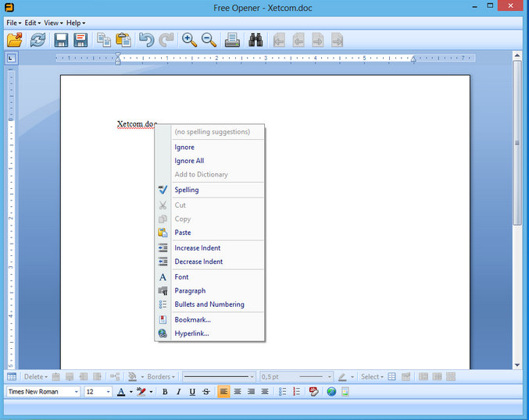Viewport: 529px width, 420px height.
Task: Click the Insert Table icon in bottom toolbar
Action: click(12, 376)
